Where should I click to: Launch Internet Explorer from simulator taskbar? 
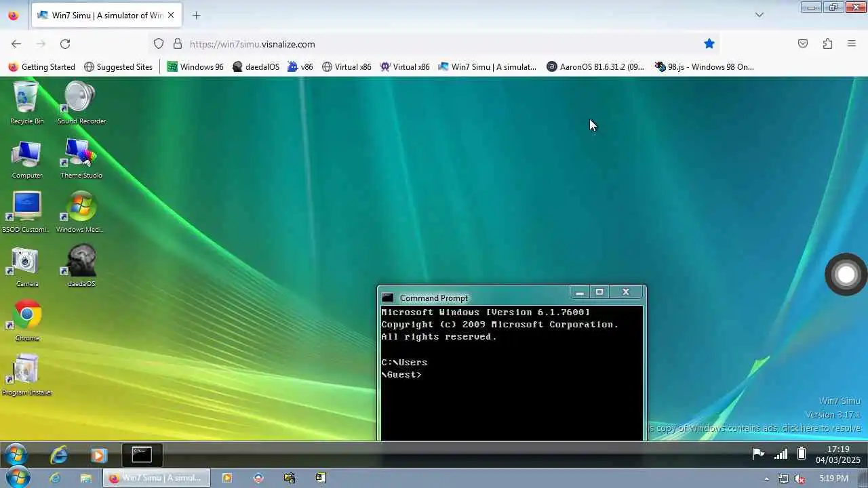[59, 455]
